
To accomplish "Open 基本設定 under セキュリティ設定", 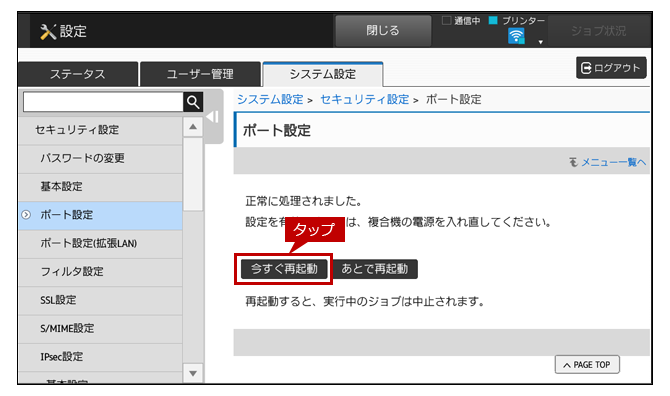I will click(x=100, y=187).
